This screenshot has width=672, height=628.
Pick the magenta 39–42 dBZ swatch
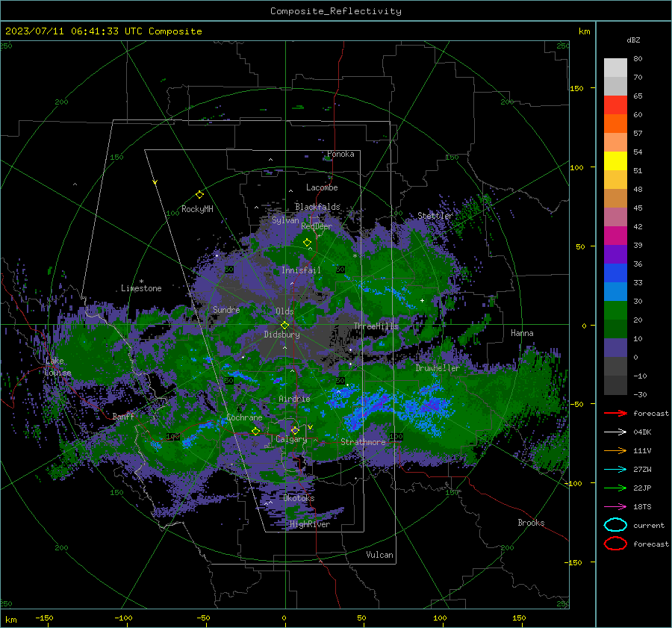click(x=615, y=236)
